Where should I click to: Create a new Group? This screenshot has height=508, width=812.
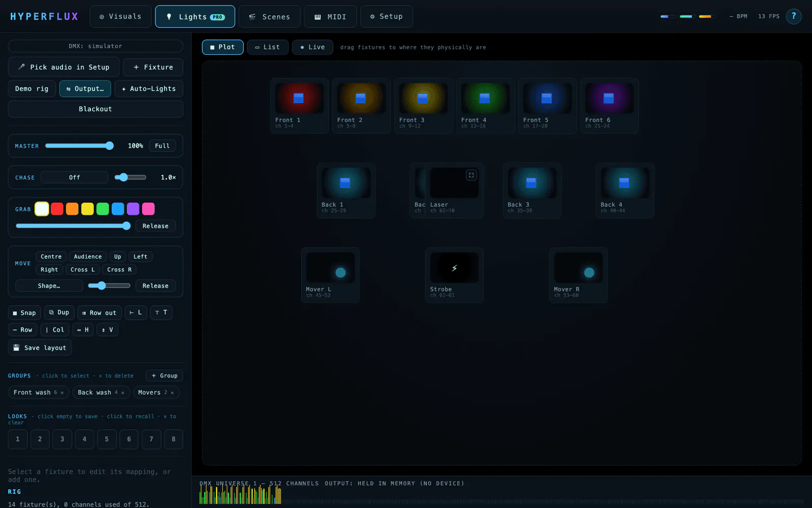click(164, 376)
